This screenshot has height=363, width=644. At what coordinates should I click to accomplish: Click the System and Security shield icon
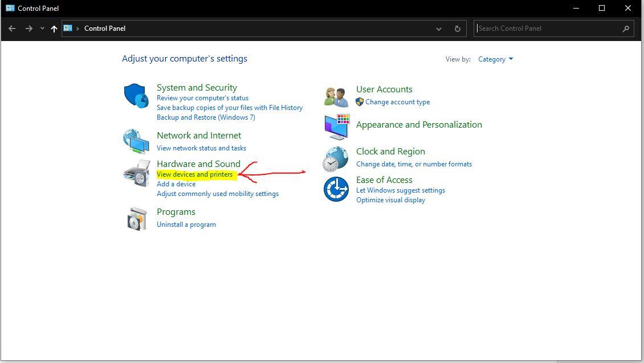click(136, 96)
